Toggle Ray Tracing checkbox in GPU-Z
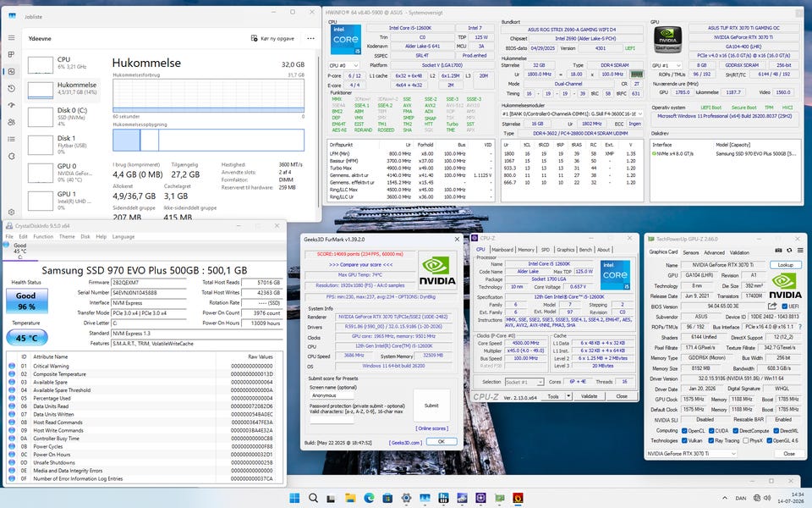This screenshot has width=812, height=508. [711, 440]
